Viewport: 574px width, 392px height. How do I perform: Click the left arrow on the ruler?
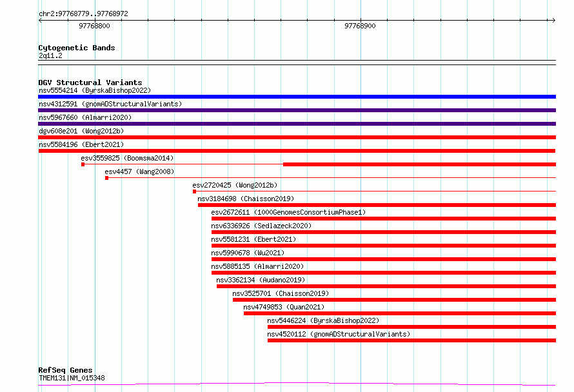point(40,21)
